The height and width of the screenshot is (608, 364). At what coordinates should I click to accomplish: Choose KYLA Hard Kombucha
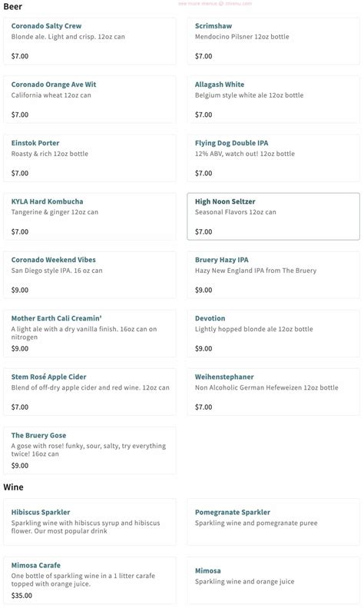(89, 216)
